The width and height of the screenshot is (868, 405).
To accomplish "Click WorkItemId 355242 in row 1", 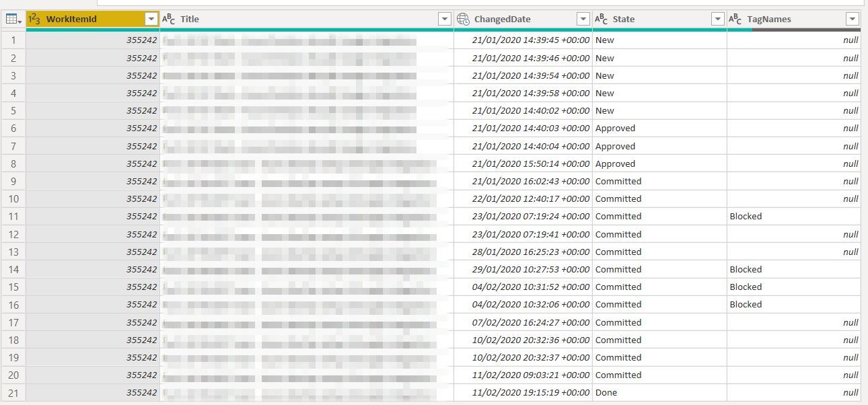I will pos(93,40).
